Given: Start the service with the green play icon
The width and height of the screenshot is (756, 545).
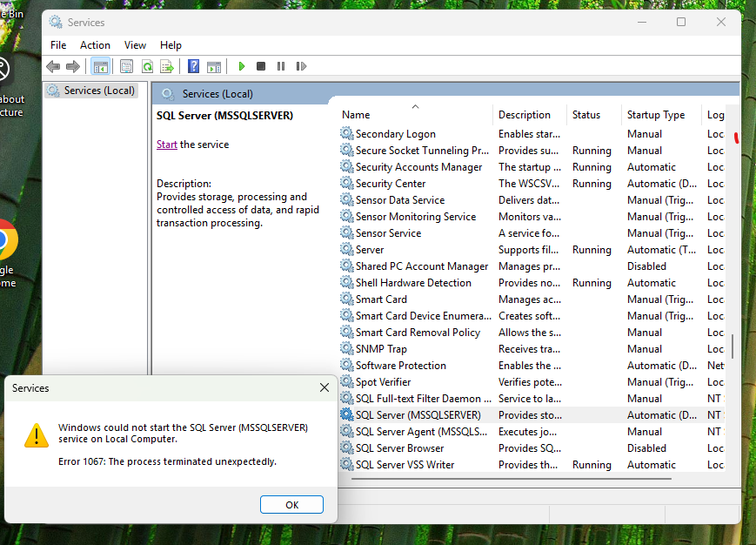Looking at the screenshot, I should point(242,66).
